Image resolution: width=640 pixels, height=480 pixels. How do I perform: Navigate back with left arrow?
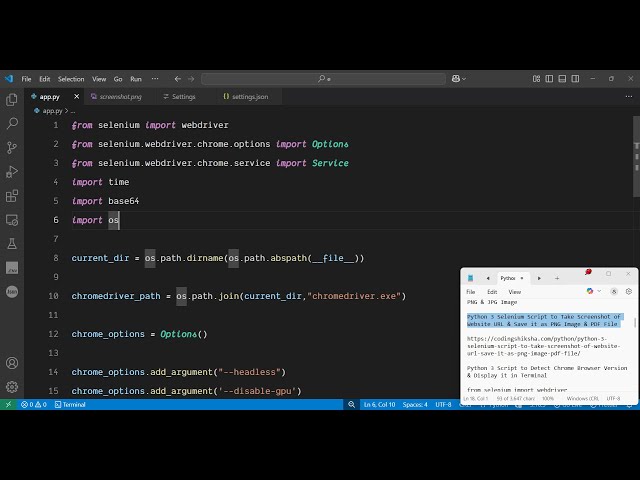178,79
